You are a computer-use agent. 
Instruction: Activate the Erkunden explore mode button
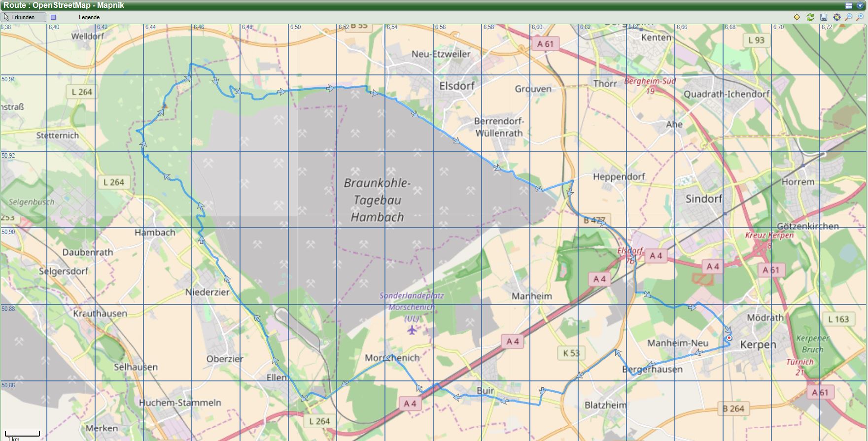point(24,17)
